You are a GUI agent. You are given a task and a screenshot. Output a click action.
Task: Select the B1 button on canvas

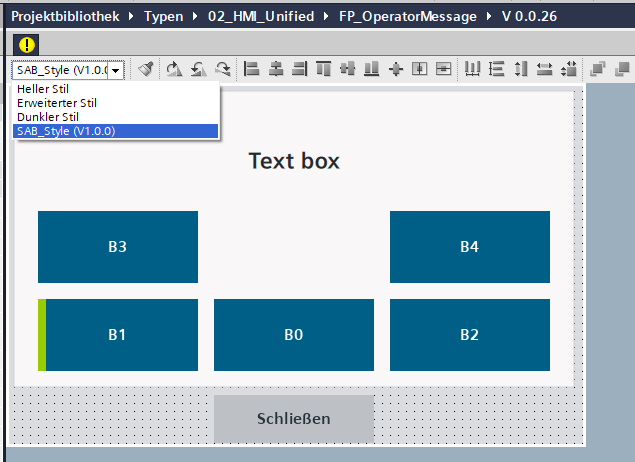(118, 335)
